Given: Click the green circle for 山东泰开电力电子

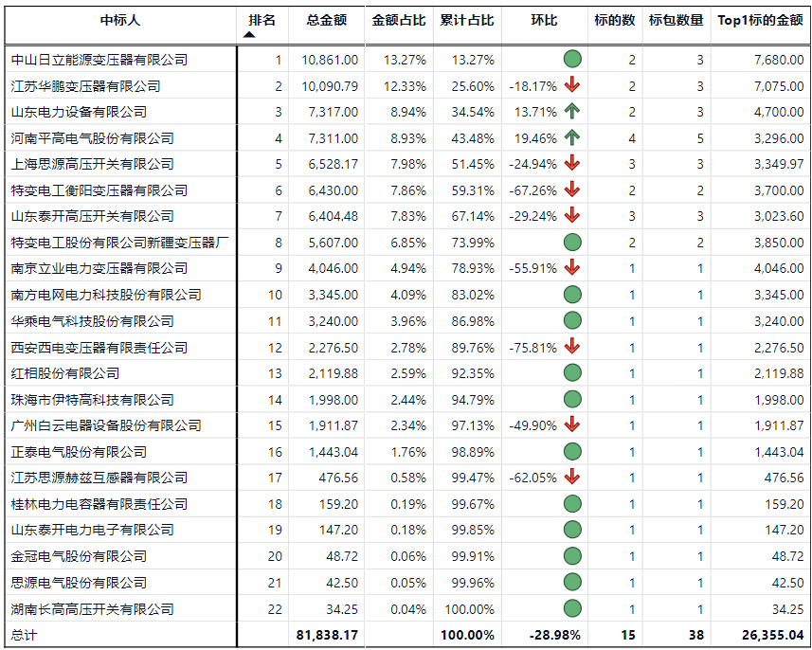Looking at the screenshot, I should (572, 530).
